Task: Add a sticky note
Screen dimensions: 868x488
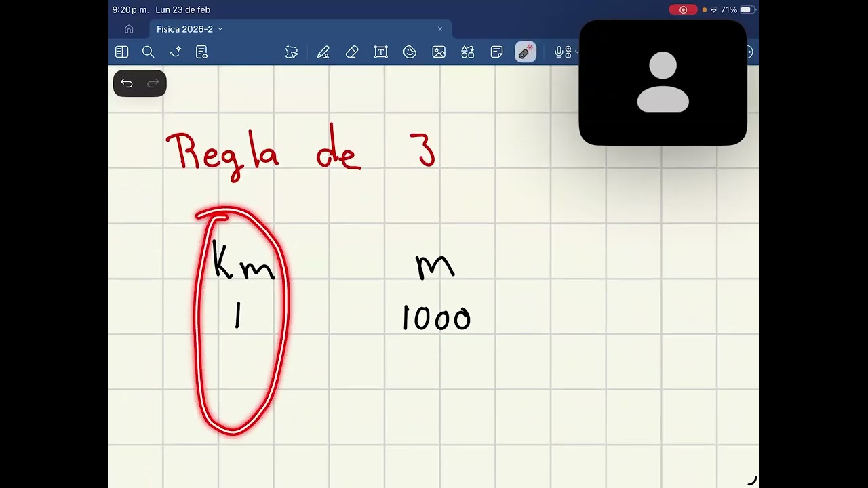Action: coord(496,52)
